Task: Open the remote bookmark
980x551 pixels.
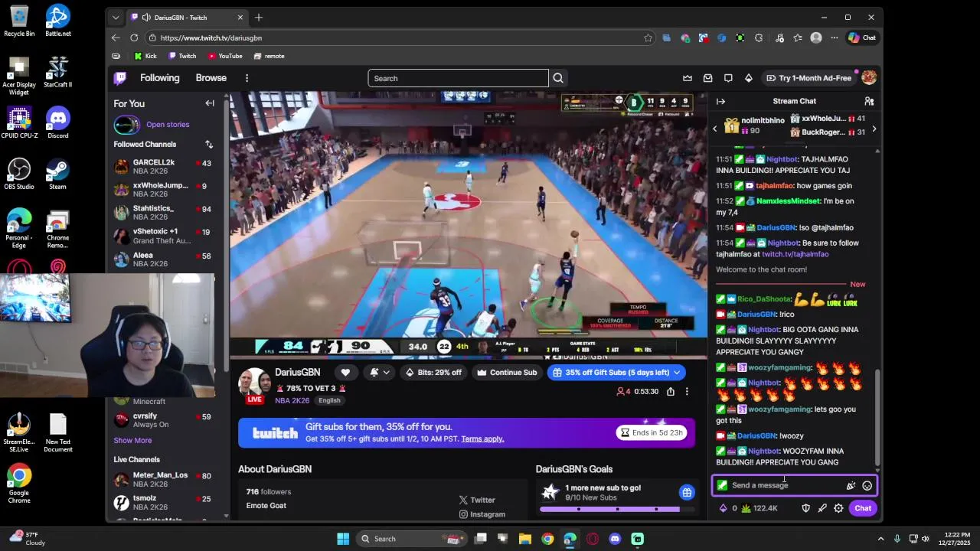Action: (269, 56)
